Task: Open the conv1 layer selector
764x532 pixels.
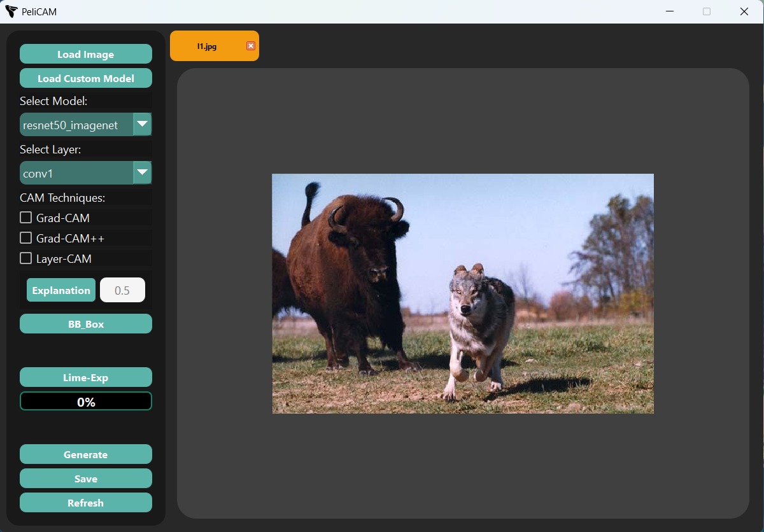Action: click(x=76, y=172)
